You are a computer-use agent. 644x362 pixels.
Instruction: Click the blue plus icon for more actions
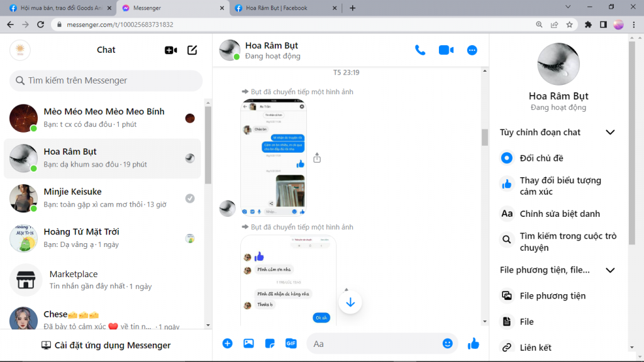point(228,343)
